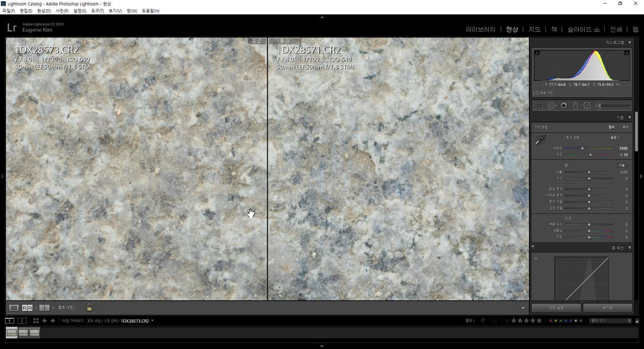Select the radial filter tool
This screenshot has width=644, height=349.
tap(587, 106)
